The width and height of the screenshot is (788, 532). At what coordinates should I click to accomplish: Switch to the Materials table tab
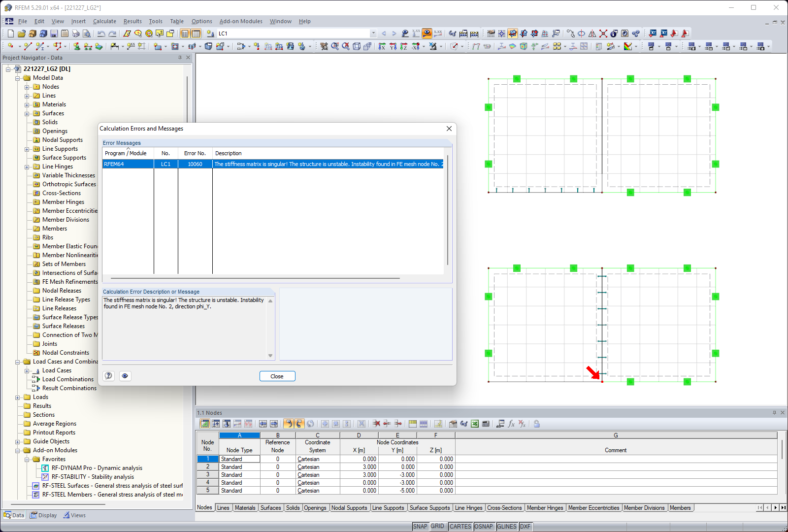[245, 508]
